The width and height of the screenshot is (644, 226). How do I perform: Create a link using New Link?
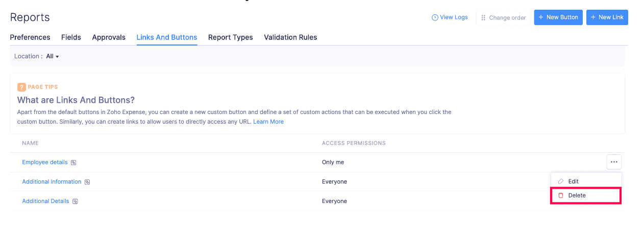click(607, 17)
